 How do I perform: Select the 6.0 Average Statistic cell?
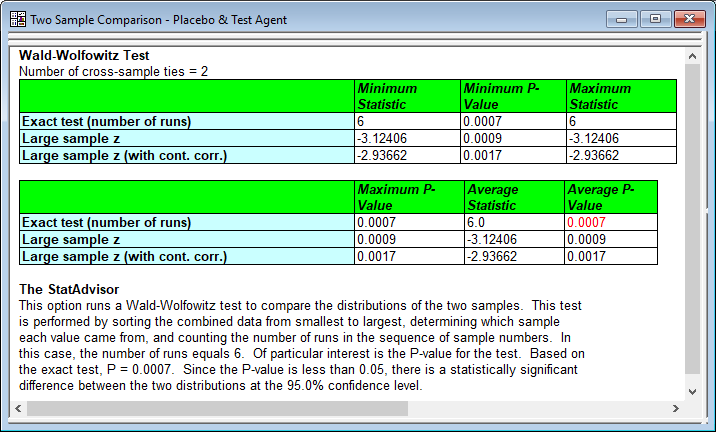512,222
